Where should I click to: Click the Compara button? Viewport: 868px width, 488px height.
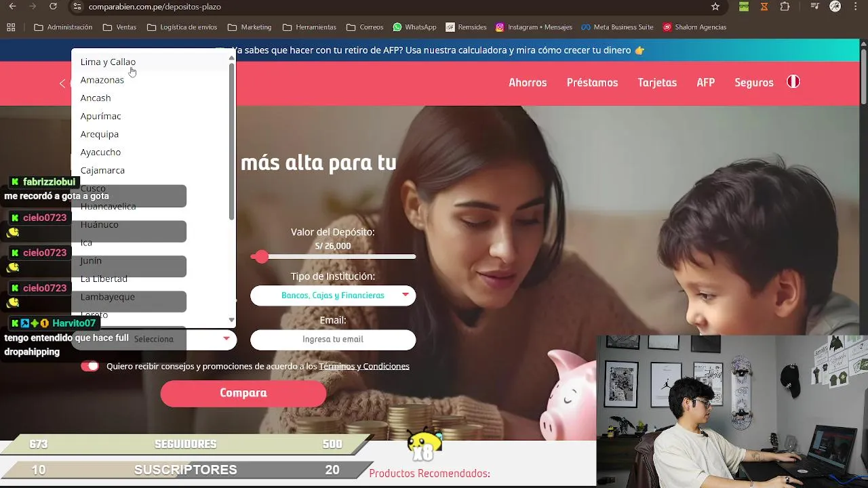point(243,393)
